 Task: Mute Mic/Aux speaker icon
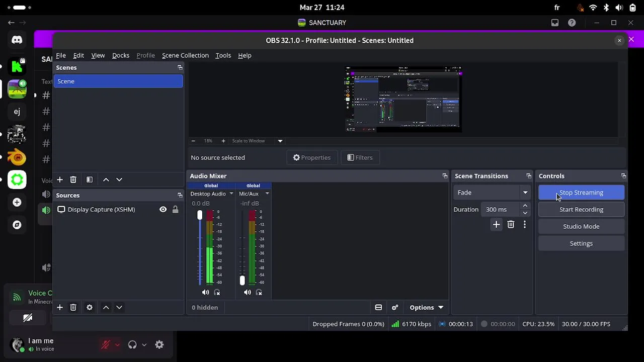(247, 293)
